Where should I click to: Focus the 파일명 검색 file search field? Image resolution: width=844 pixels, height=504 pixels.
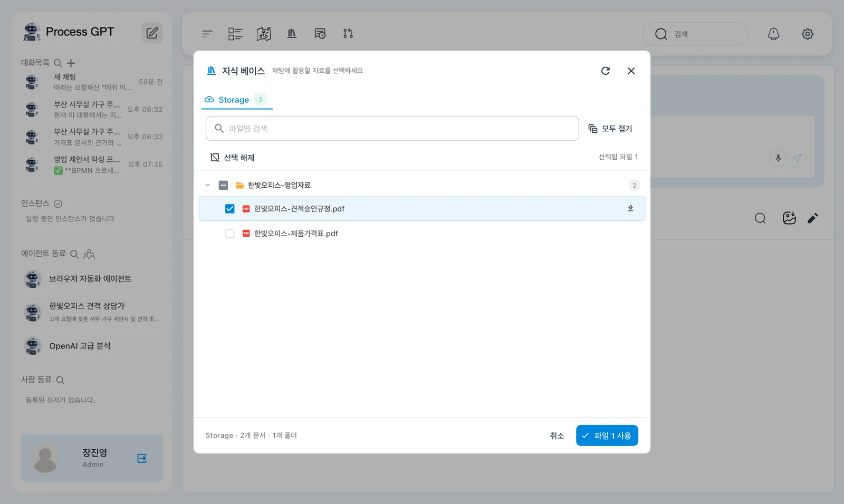[392, 129]
